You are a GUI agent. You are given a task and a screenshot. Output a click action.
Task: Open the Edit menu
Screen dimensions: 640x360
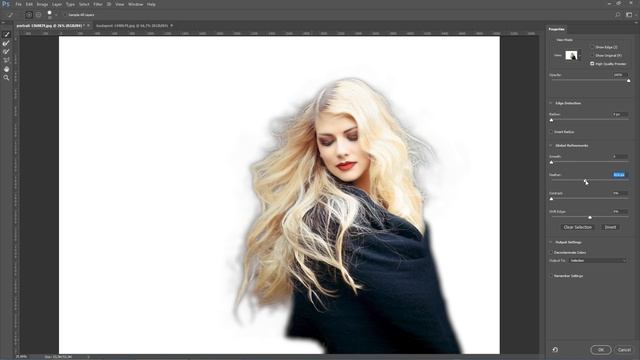(29, 4)
